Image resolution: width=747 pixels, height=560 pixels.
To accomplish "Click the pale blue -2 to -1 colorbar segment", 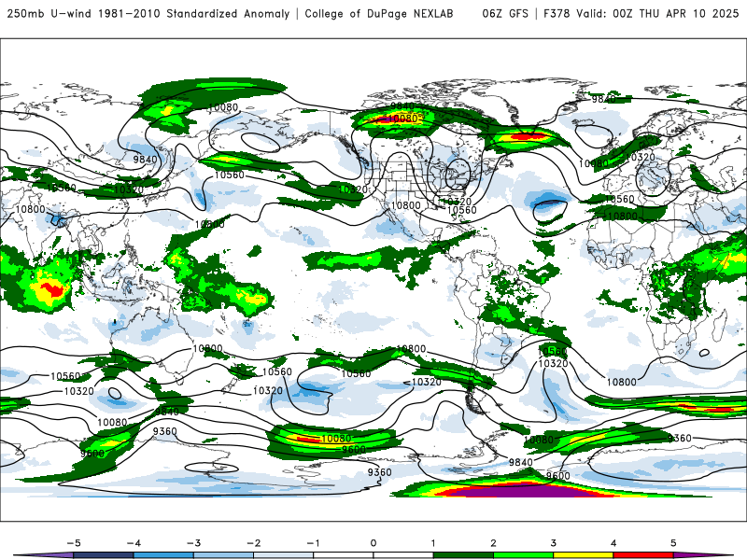I will coord(284,555).
